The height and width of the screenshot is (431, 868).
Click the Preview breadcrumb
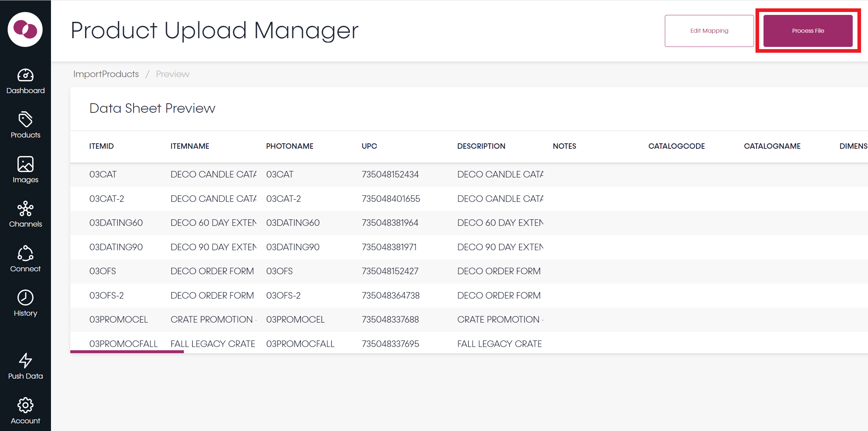pos(173,74)
